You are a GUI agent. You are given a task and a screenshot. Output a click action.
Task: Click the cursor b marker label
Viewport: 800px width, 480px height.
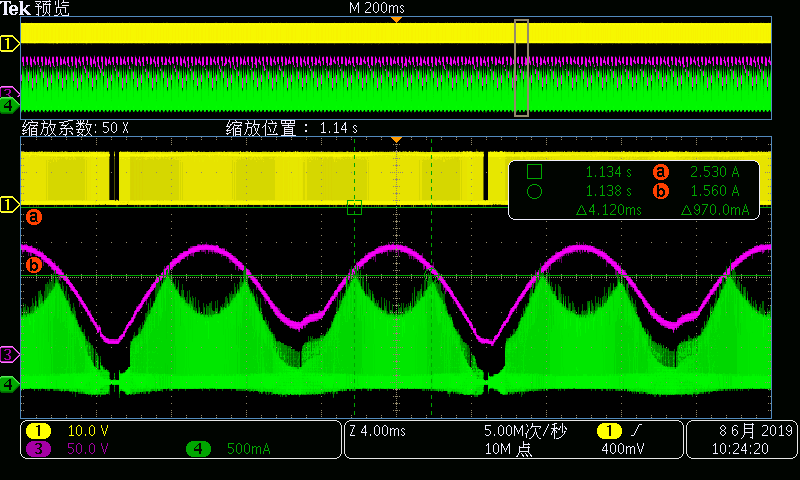point(34,265)
